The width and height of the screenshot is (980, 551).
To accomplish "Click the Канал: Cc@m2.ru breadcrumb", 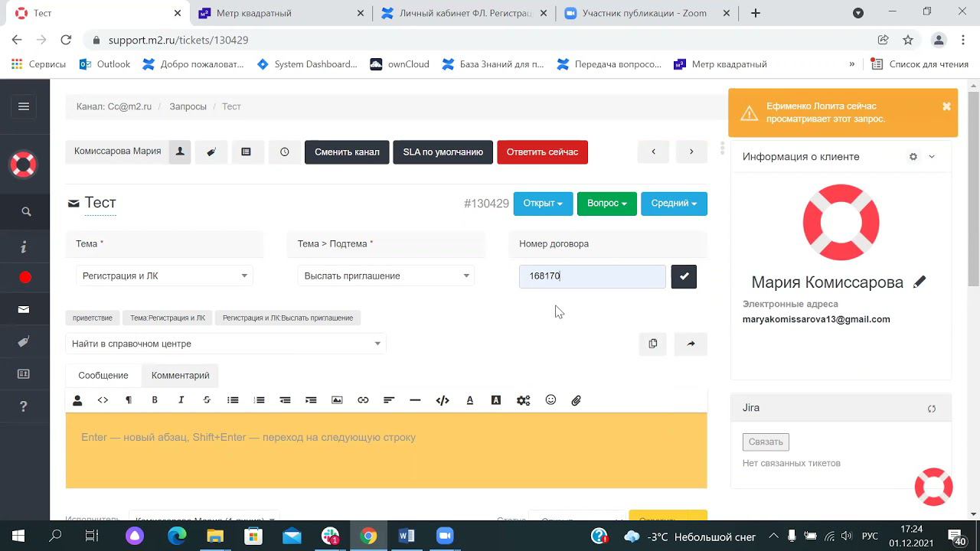I will [114, 106].
